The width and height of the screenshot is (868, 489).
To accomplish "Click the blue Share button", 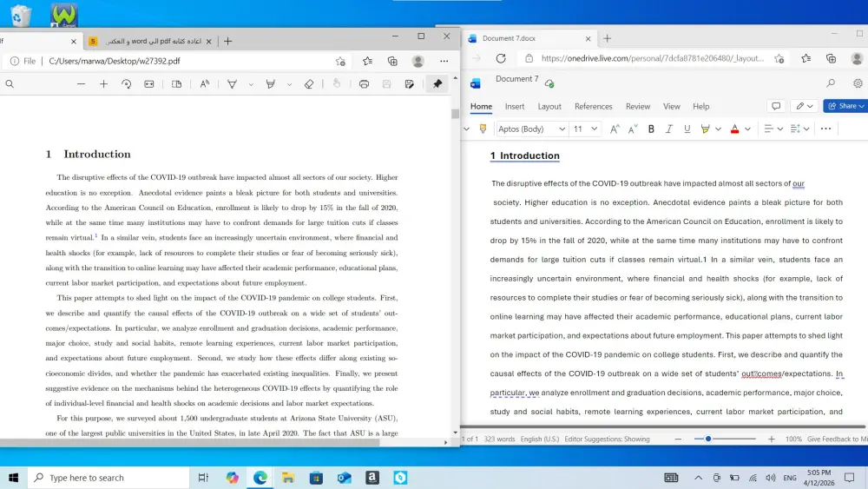I will coord(845,106).
